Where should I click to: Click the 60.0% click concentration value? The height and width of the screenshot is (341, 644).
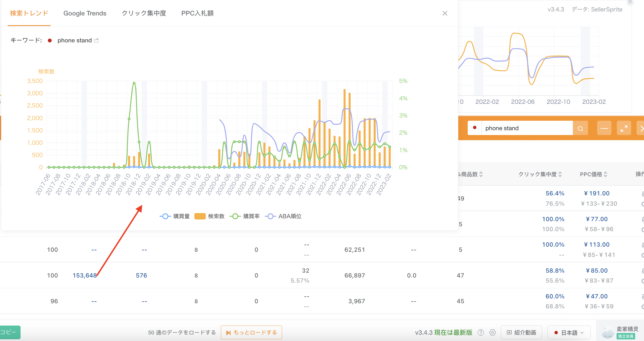tap(555, 296)
